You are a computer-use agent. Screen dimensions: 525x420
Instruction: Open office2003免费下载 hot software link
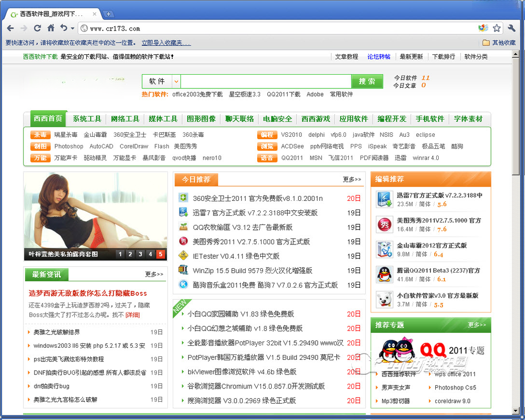(197, 95)
